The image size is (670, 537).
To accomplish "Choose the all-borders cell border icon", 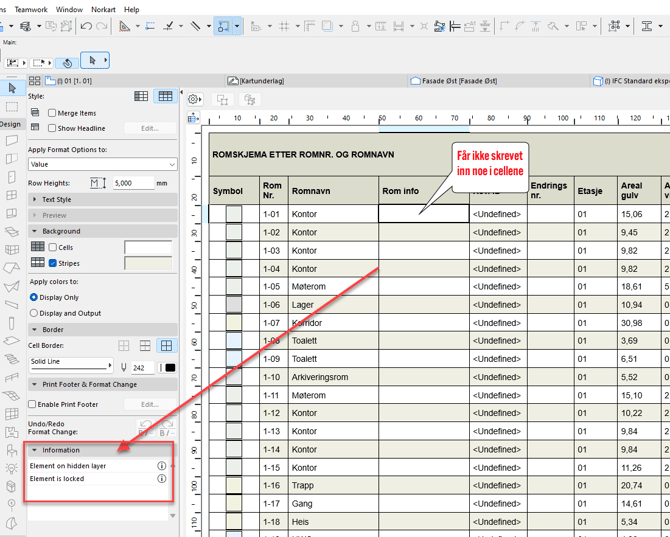I will [166, 346].
